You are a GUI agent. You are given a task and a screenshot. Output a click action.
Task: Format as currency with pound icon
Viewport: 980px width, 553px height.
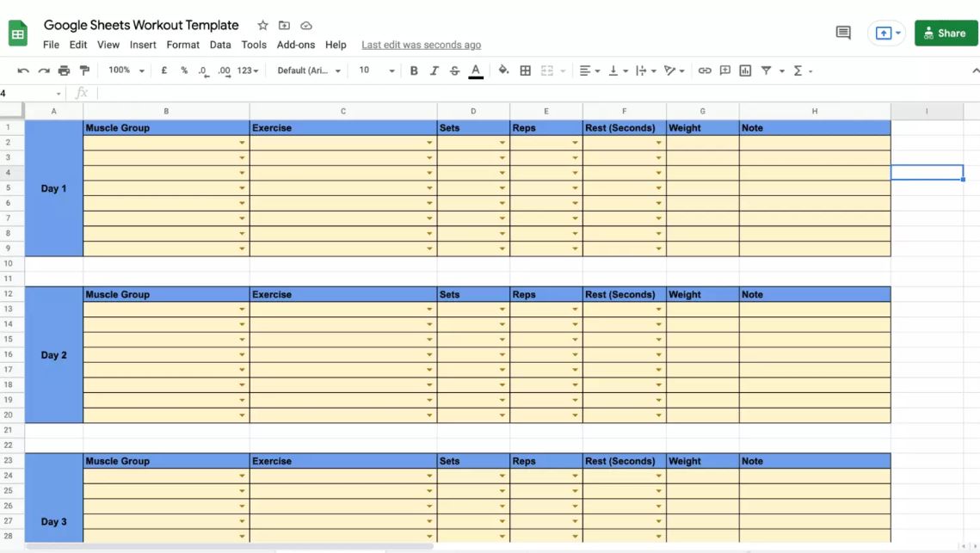pyautogui.click(x=163, y=71)
